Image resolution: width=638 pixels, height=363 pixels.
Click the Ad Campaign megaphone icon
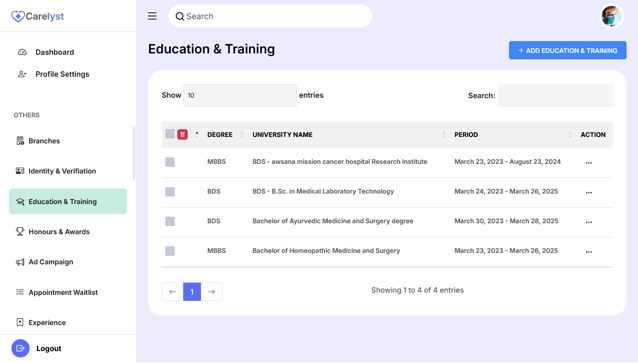(x=20, y=262)
